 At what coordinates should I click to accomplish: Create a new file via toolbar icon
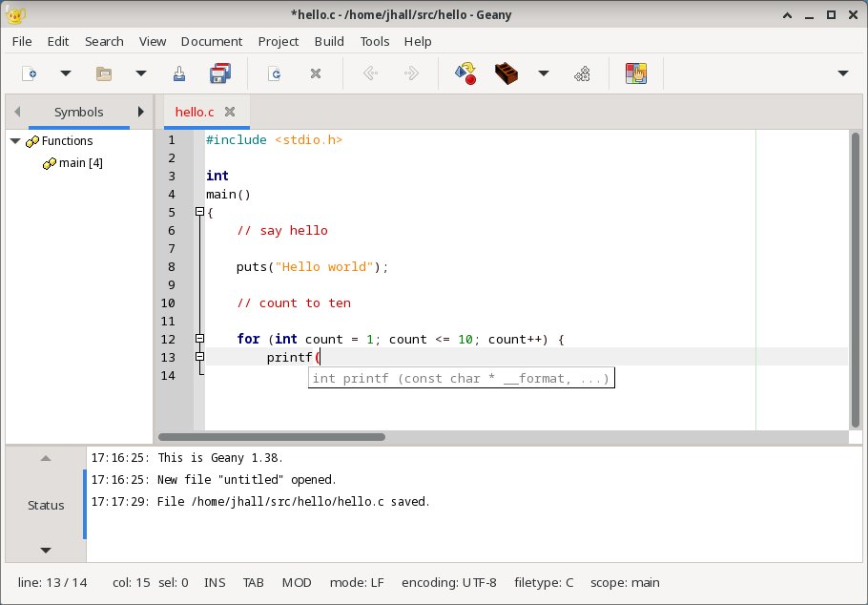pyautogui.click(x=29, y=73)
